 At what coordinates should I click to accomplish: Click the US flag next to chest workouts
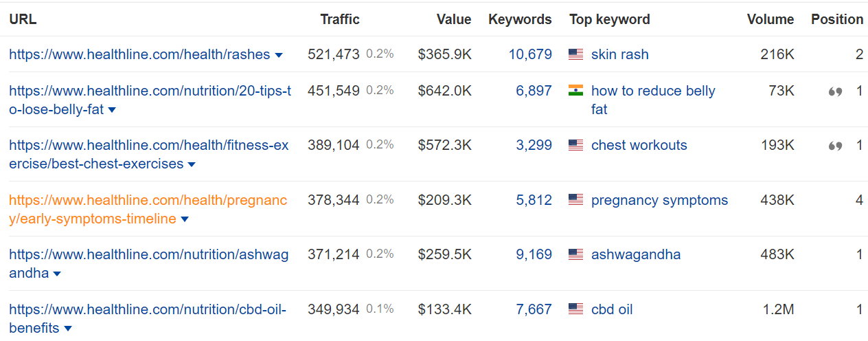pyautogui.click(x=575, y=145)
